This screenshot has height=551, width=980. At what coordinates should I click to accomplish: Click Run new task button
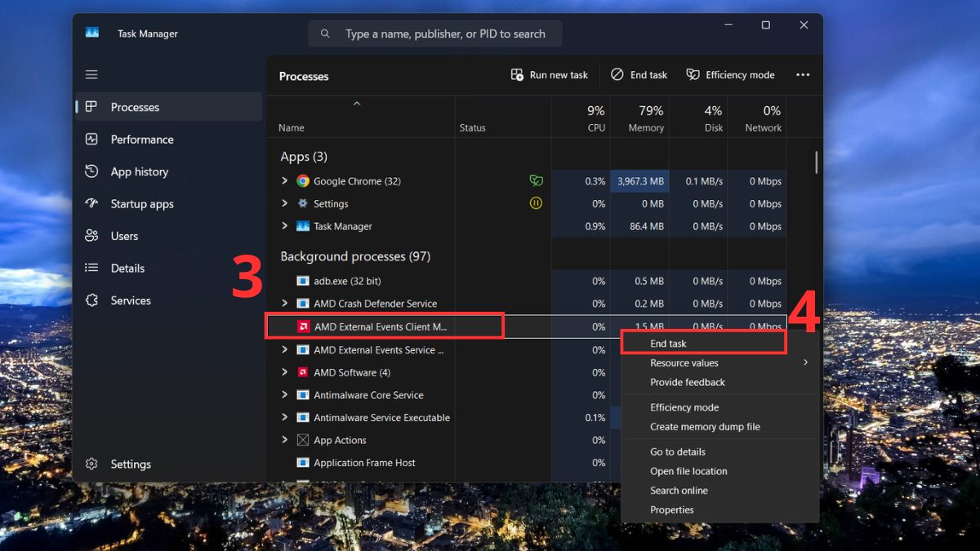click(550, 74)
